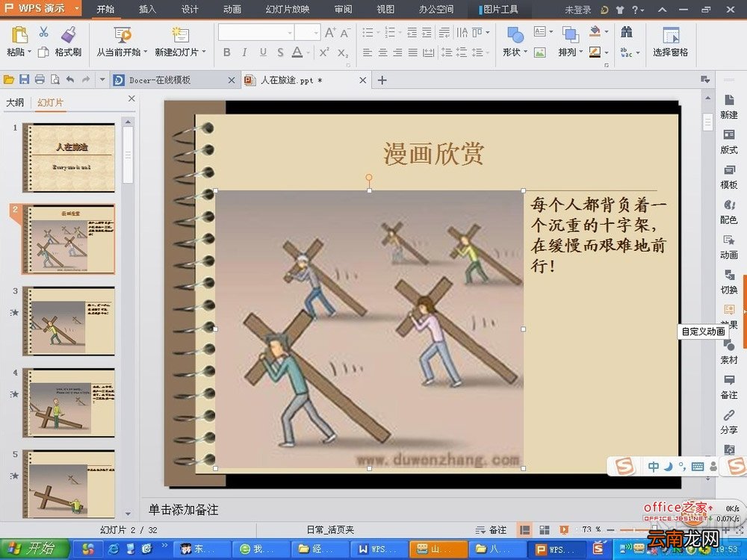The height and width of the screenshot is (560, 747).
Task: Save the presentation via disk icon
Action: (25, 80)
